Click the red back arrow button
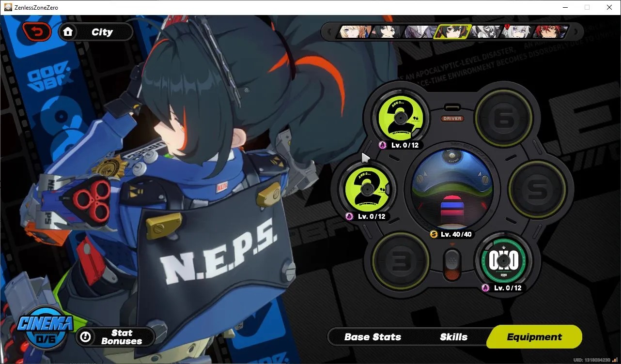The image size is (621, 364). [x=37, y=32]
